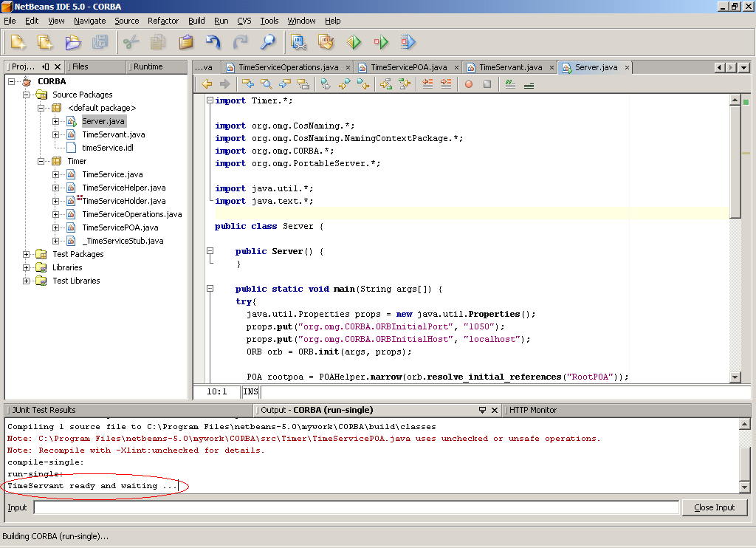Screen dimensions: 756x548
Task: Click the Shift Line Right icon
Action: [x=446, y=84]
